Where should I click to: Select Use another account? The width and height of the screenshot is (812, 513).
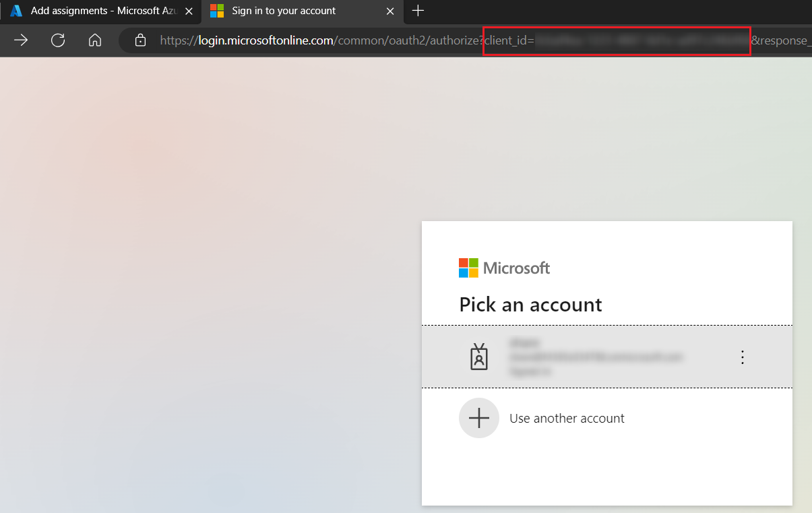coord(567,418)
